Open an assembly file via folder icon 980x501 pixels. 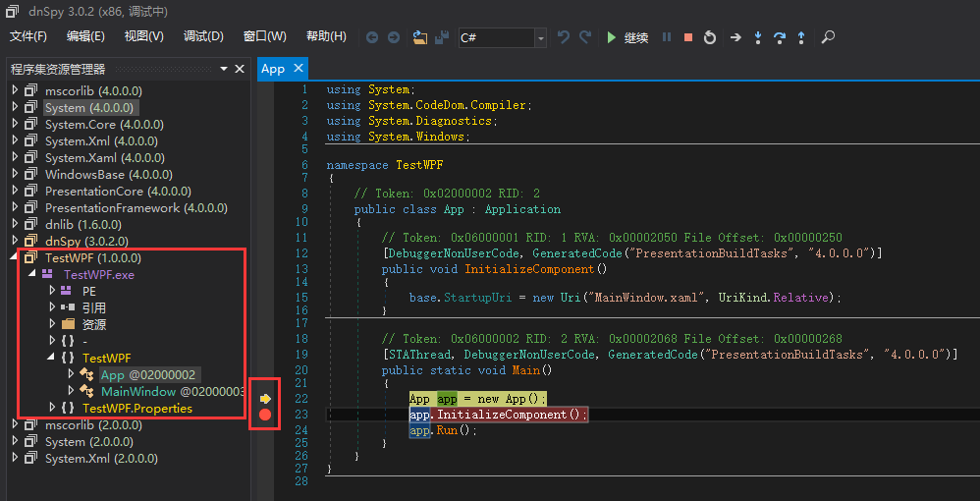(x=420, y=37)
